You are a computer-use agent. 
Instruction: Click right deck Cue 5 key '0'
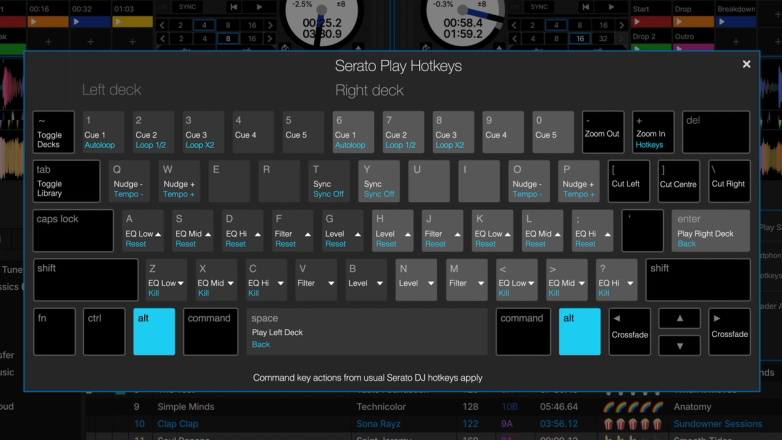(x=553, y=132)
